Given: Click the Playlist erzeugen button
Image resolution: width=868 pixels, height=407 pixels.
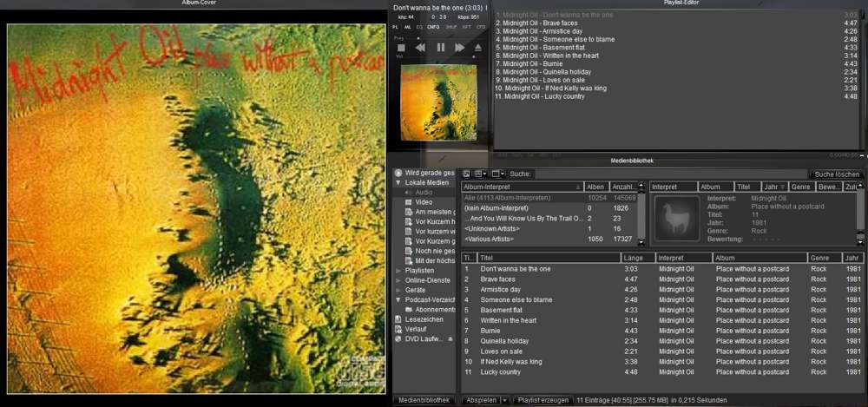Looking at the screenshot, I should [542, 400].
